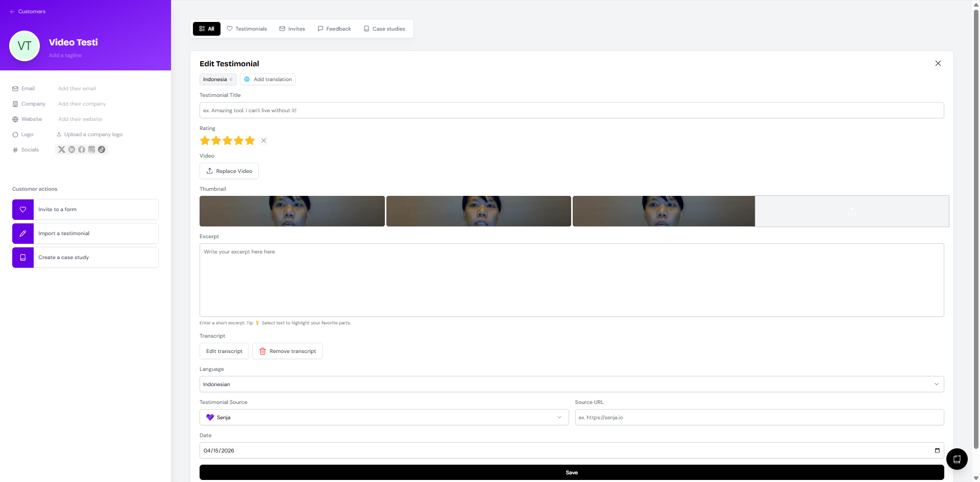Image resolution: width=980 pixels, height=482 pixels.
Task: Select the second video thumbnail
Action: click(478, 211)
